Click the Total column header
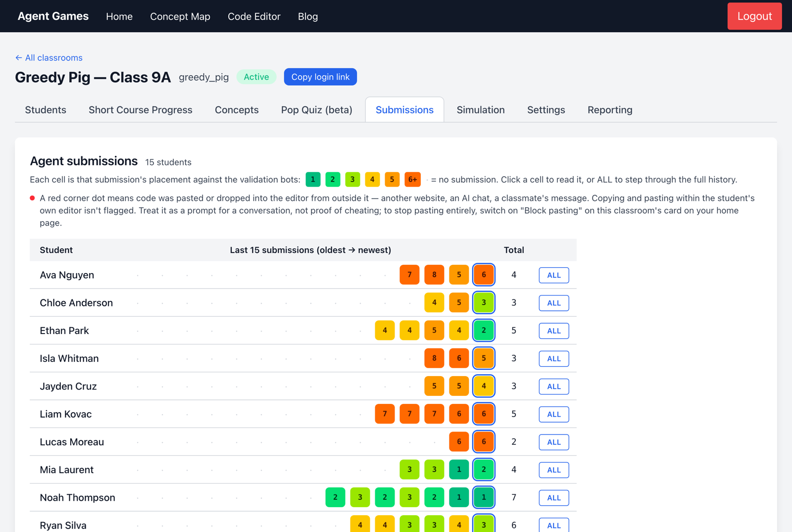Viewport: 792px width, 532px height. coord(514,250)
